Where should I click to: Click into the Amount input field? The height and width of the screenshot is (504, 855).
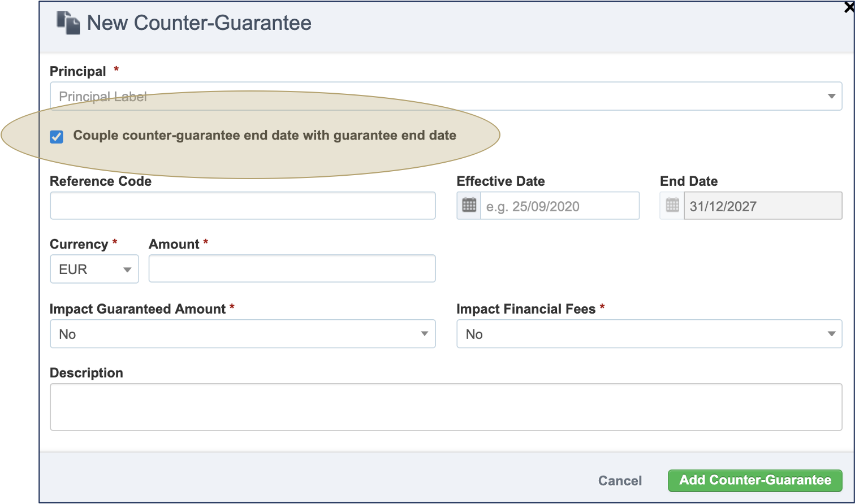click(x=292, y=268)
